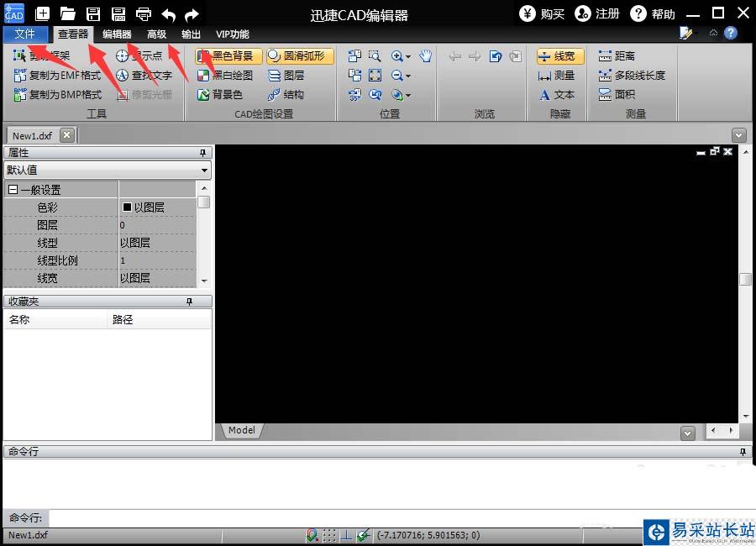This screenshot has width=756, height=546.
Task: Select the Model layout tab
Action: [242, 430]
